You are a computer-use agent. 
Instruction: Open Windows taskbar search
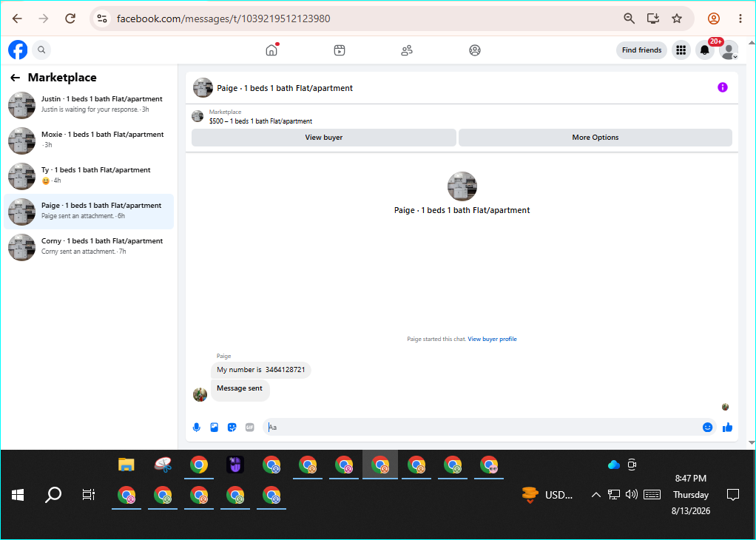click(x=53, y=495)
